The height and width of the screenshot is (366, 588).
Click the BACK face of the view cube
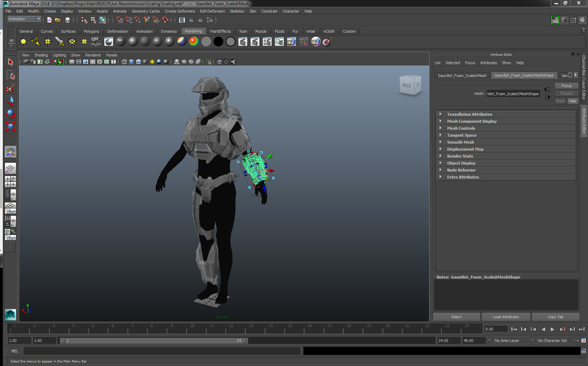(407, 85)
